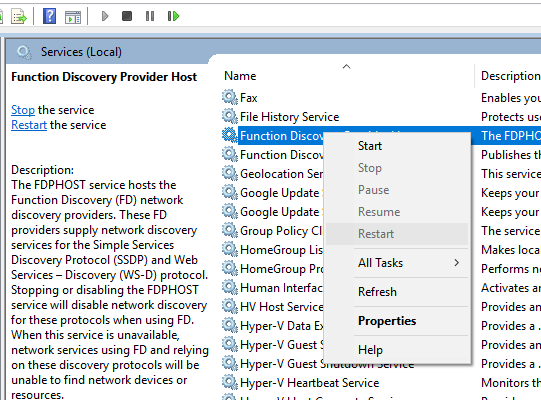Select the Human Interface service row

281,287
